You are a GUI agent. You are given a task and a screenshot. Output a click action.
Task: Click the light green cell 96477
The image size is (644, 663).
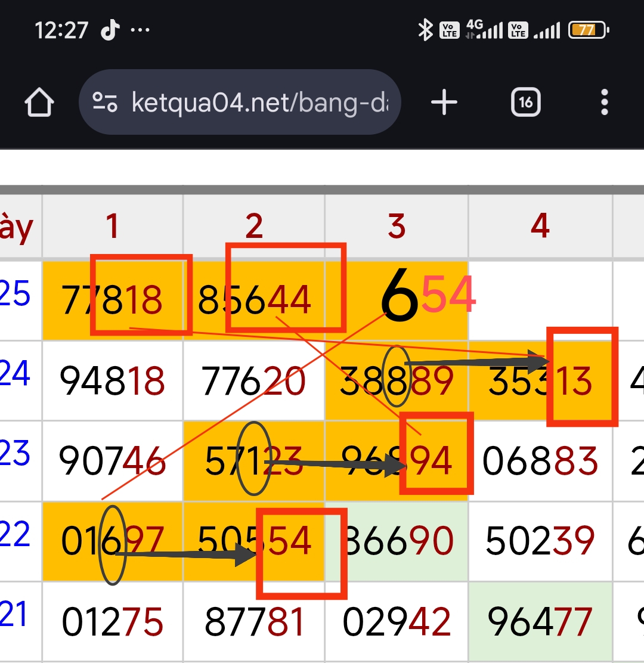[540, 621]
